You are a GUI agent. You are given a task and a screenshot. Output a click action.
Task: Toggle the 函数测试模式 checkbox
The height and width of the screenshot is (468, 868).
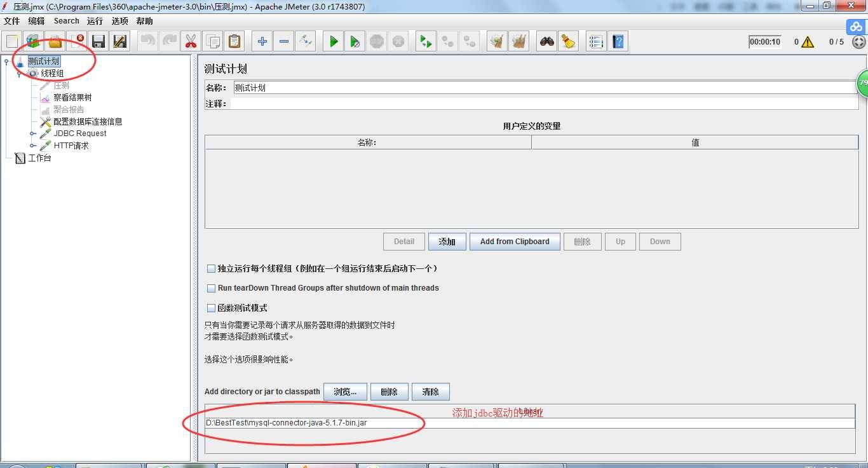(212, 308)
